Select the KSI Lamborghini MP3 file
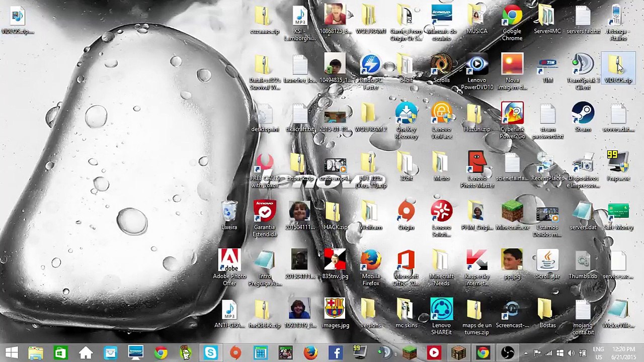The width and height of the screenshot is (644, 362). pos(300,23)
